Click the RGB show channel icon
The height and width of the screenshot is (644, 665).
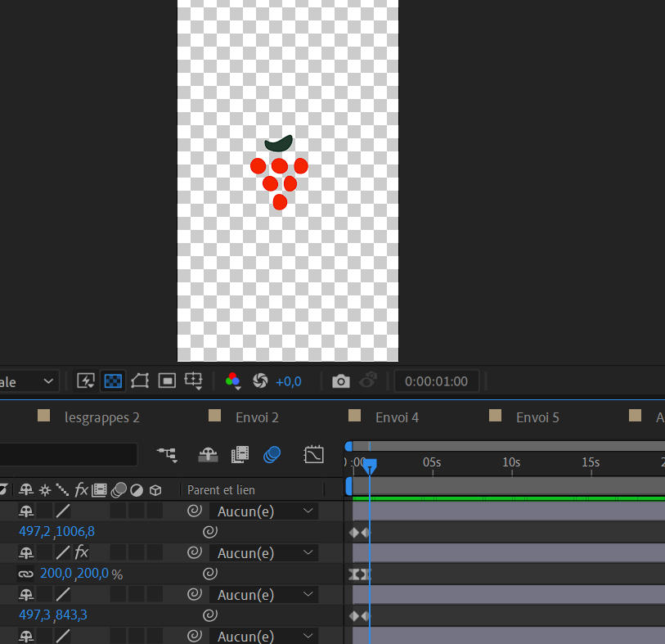[x=233, y=381]
